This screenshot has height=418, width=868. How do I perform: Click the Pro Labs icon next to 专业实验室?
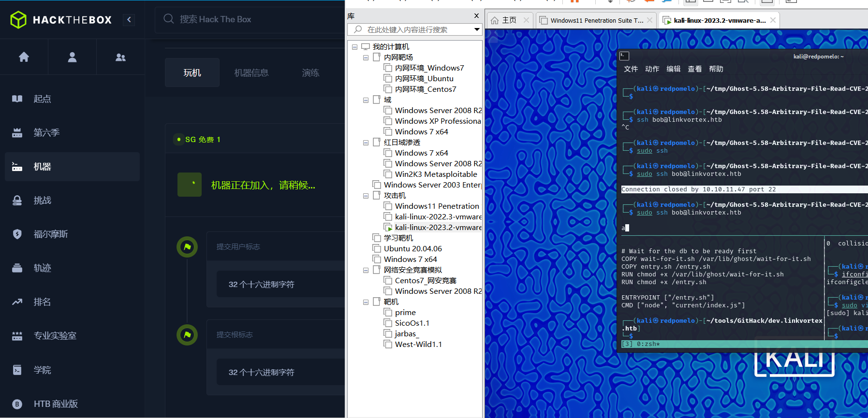coord(17,335)
